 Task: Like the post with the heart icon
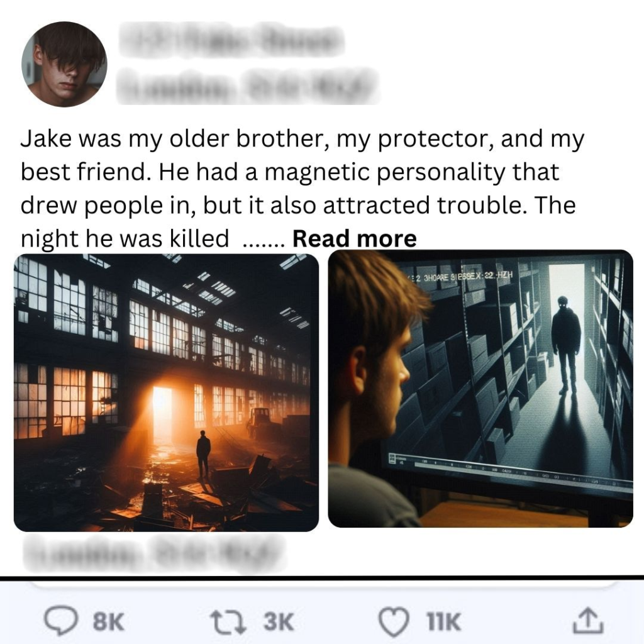(x=394, y=622)
